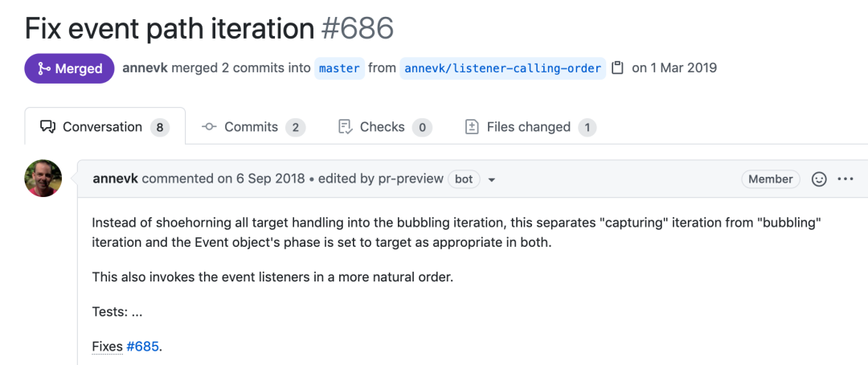This screenshot has width=868, height=365.
Task: Open the Checks tab
Action: 385,127
